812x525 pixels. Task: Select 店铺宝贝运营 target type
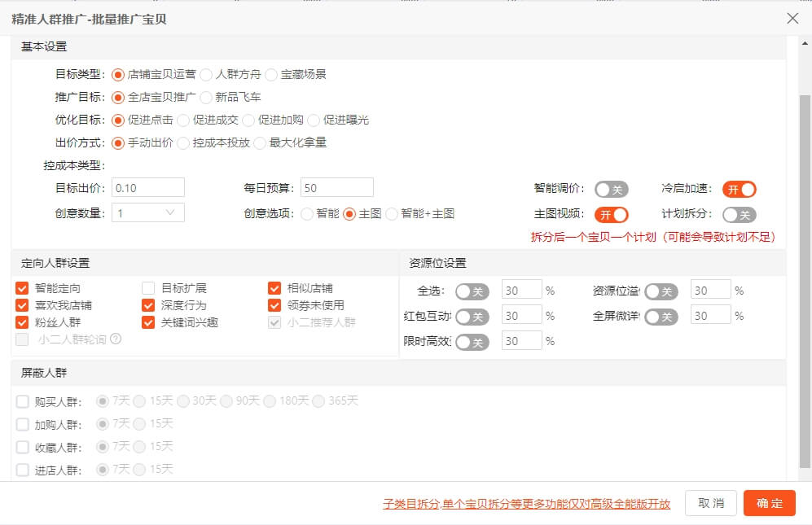click(x=118, y=75)
